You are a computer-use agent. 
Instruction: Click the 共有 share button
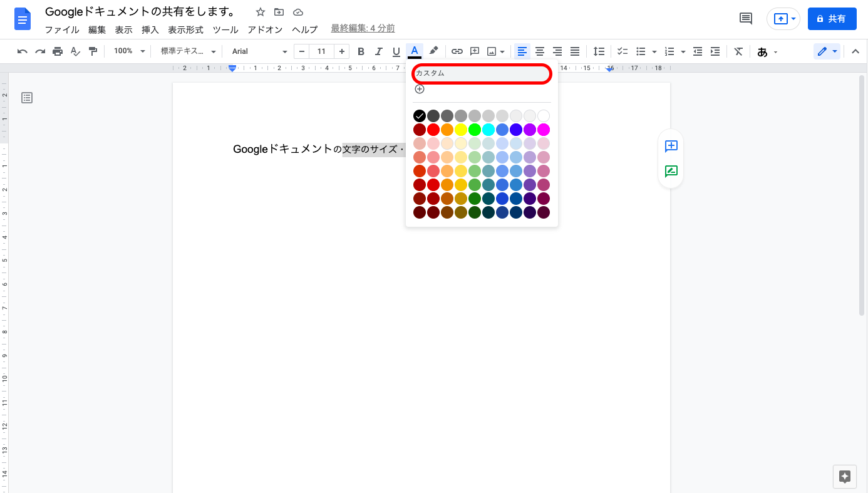point(832,19)
